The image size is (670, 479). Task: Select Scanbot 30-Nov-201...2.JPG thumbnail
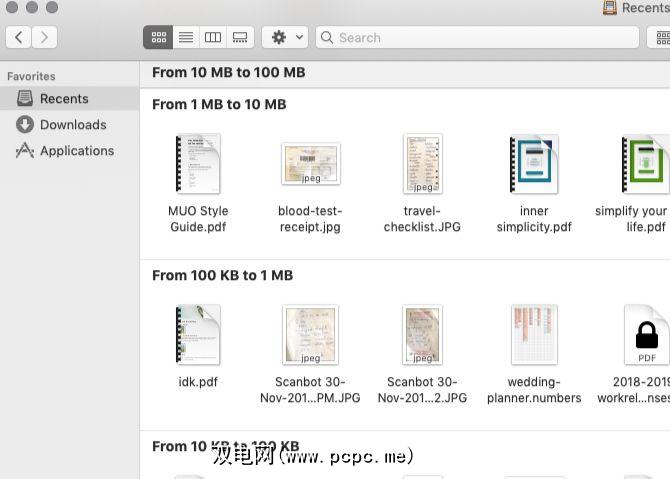(422, 335)
